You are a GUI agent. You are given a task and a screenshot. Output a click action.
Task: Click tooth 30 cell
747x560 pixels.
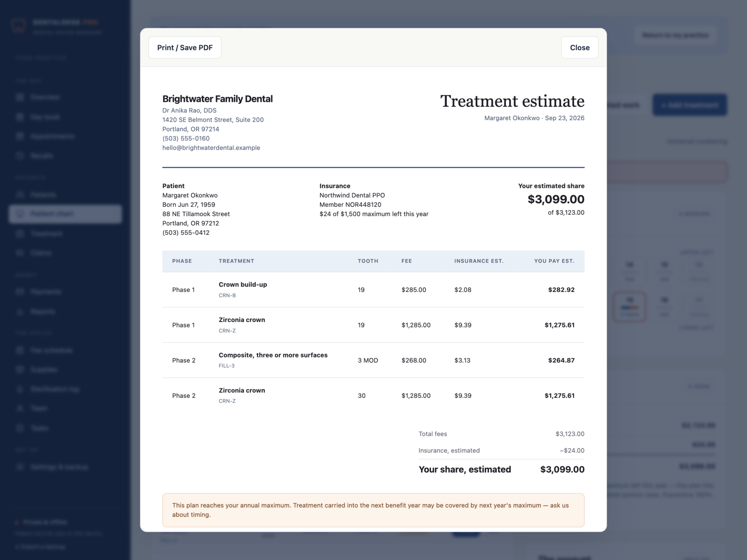361,396
